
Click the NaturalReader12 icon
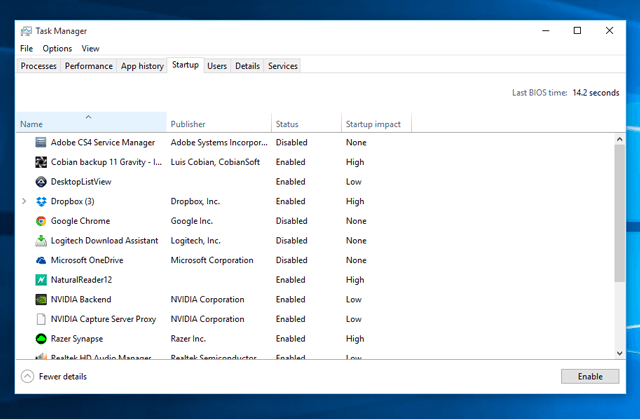pyautogui.click(x=41, y=280)
